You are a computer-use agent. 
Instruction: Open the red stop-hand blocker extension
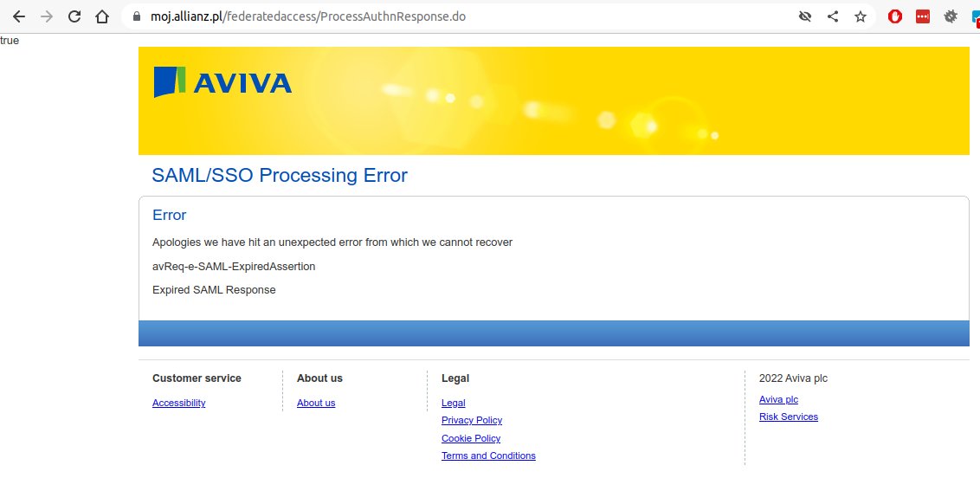coord(895,16)
